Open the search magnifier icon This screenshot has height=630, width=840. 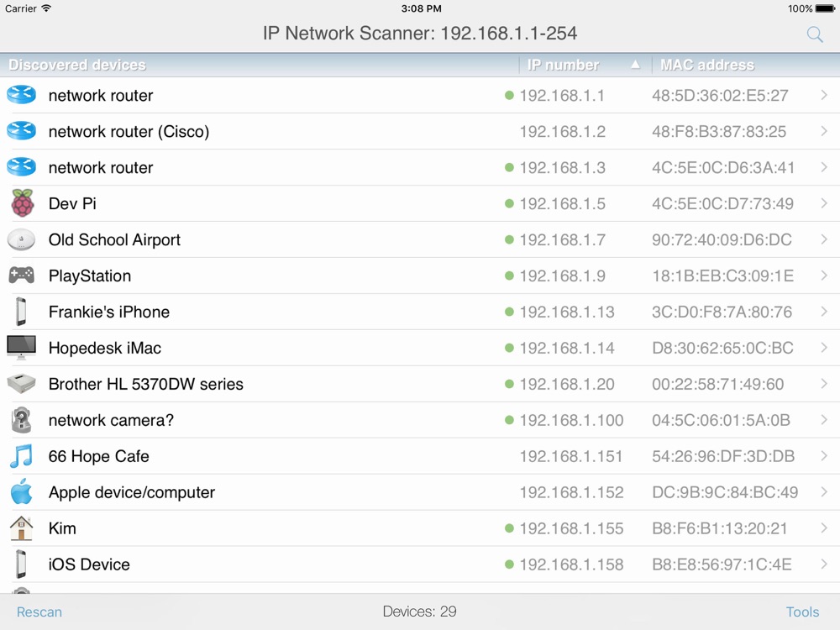tap(815, 34)
